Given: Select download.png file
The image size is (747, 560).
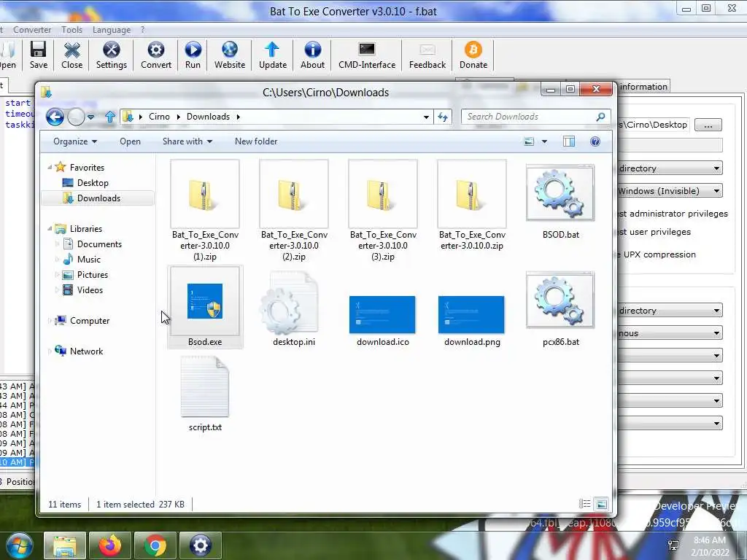Looking at the screenshot, I should [x=472, y=320].
